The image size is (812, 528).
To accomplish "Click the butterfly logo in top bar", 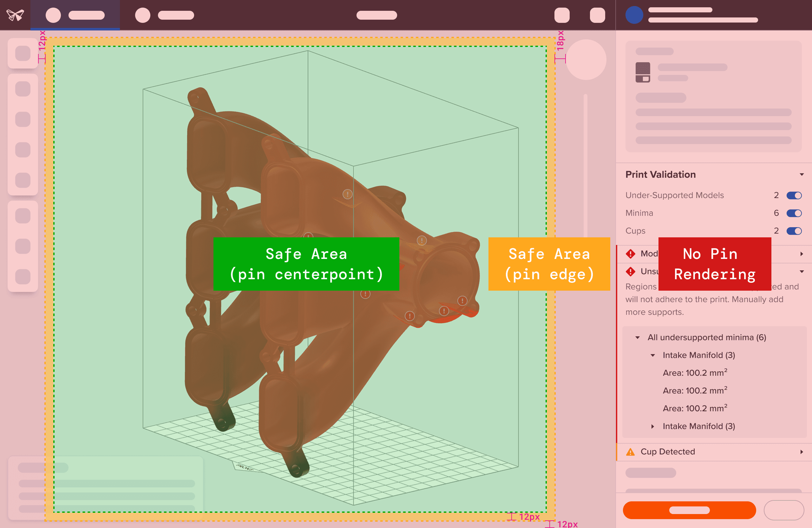I will [x=15, y=15].
